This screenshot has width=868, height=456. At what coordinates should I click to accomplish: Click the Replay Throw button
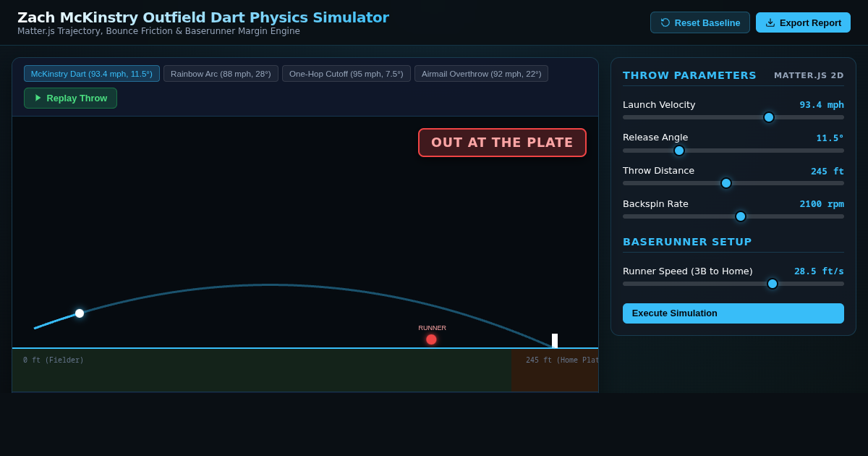pyautogui.click(x=70, y=98)
